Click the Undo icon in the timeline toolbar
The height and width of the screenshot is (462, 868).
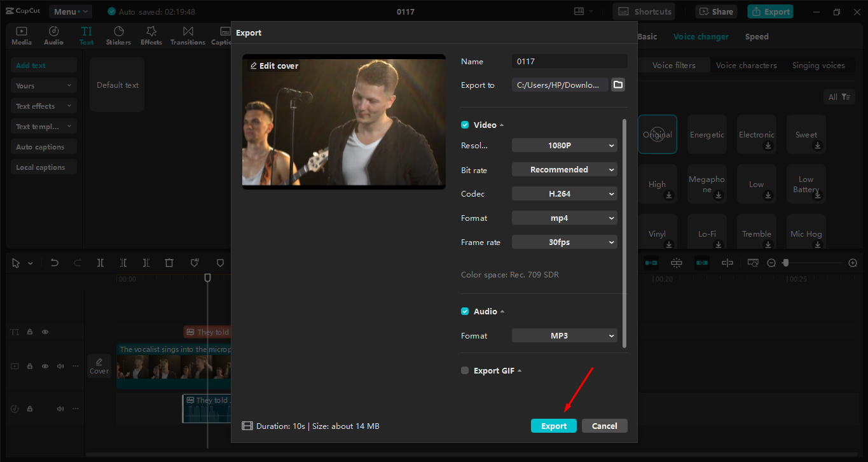pos(54,262)
